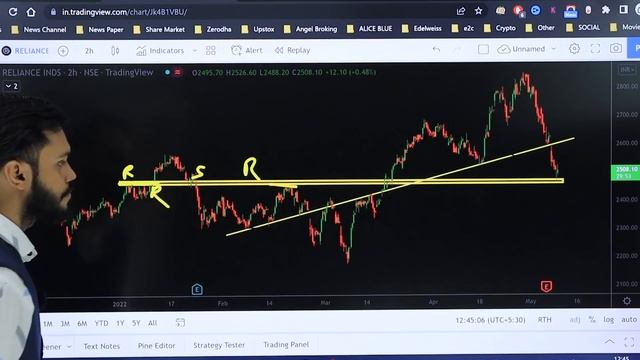Set the chart range to 5Y
The height and width of the screenshot is (360, 640).
[x=136, y=323]
